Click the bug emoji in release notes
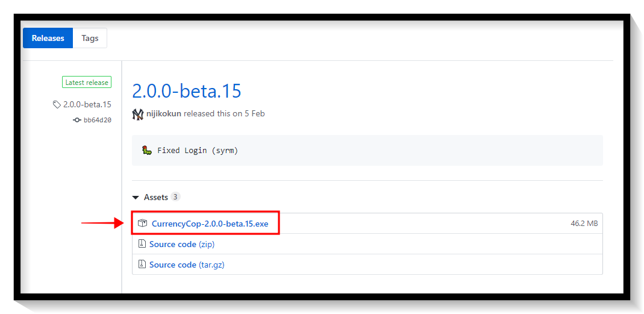 [x=147, y=150]
